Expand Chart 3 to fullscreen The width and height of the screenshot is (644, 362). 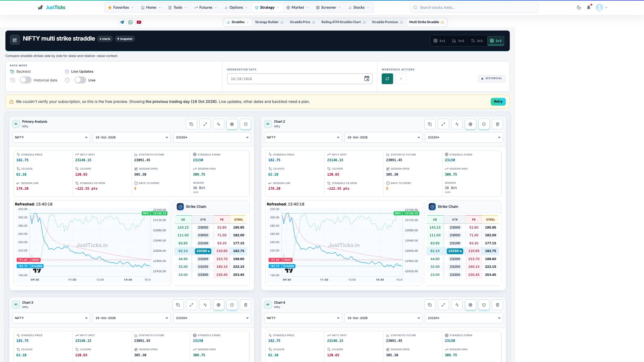[x=192, y=305]
